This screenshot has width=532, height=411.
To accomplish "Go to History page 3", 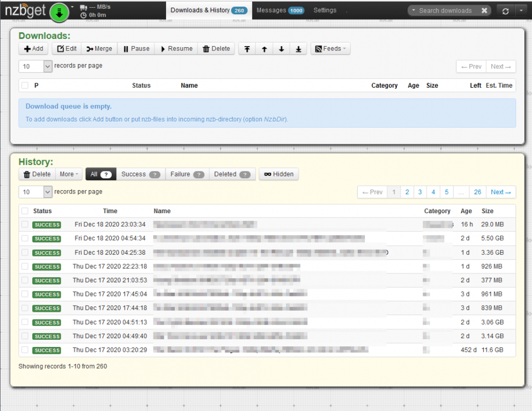I will pos(420,192).
